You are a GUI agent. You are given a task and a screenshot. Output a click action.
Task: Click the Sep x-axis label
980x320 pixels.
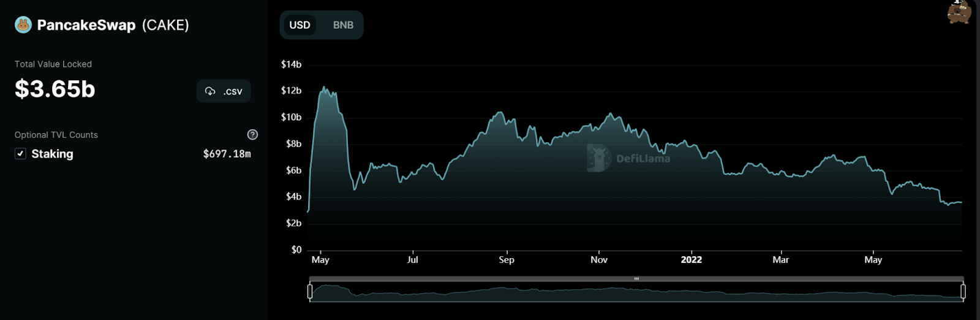pos(507,260)
